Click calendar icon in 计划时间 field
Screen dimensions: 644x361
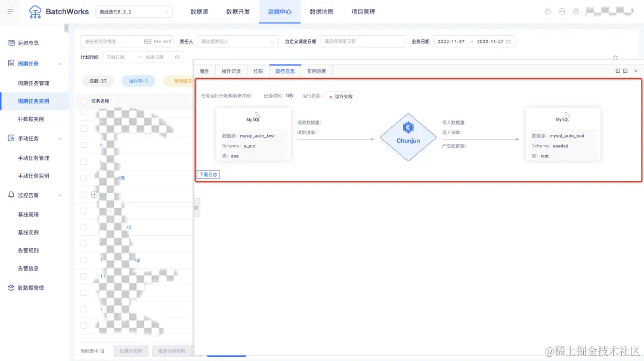[178, 57]
